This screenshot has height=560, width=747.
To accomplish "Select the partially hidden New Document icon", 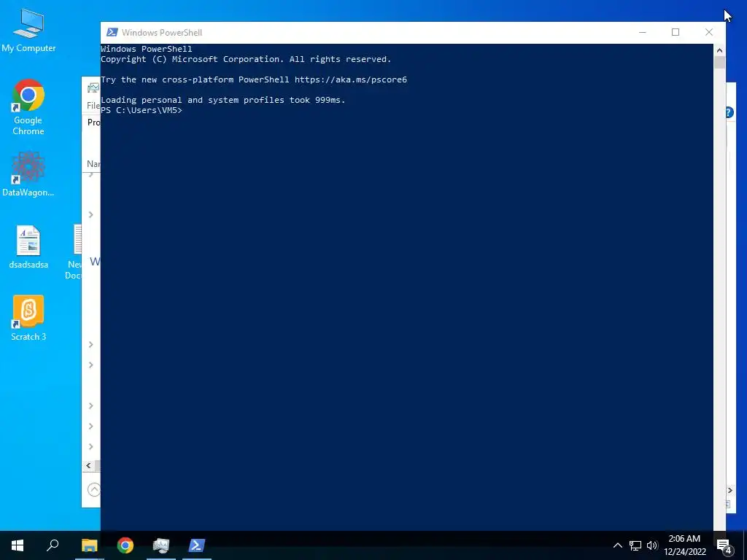I will point(75,252).
